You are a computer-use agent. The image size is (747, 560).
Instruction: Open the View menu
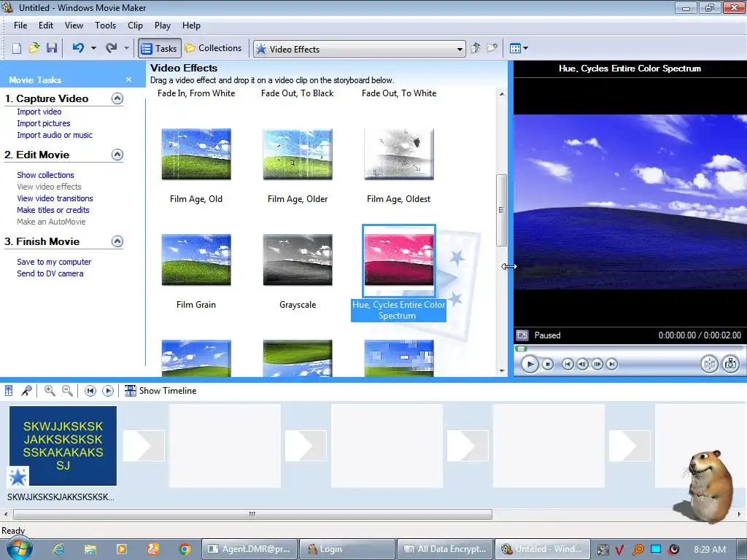[74, 26]
